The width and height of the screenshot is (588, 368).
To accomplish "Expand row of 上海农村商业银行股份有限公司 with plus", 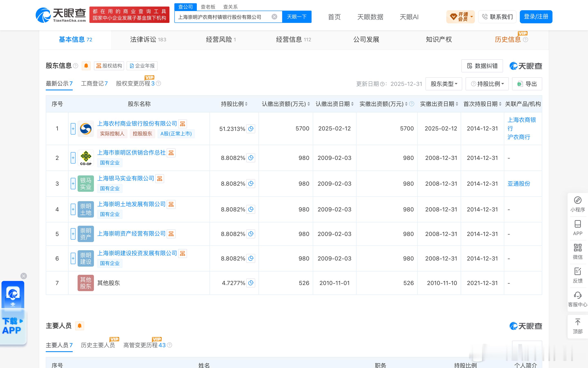I will (x=73, y=129).
